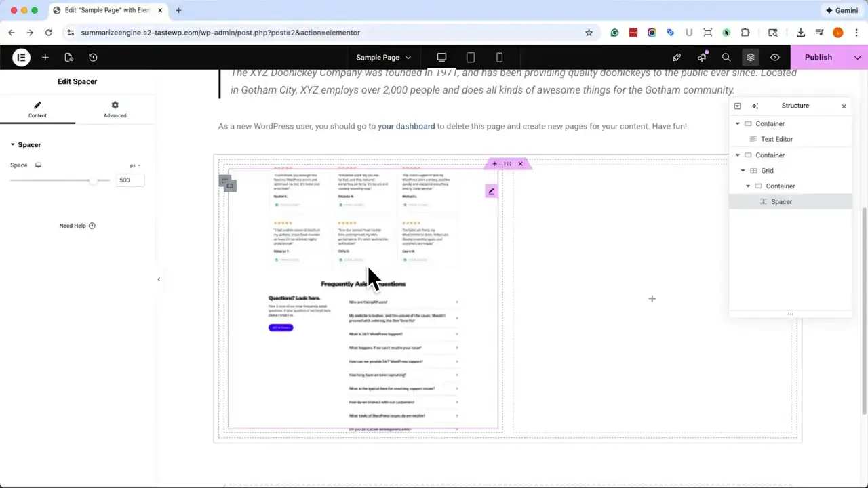Open Chrome three-dot menu

856,33
